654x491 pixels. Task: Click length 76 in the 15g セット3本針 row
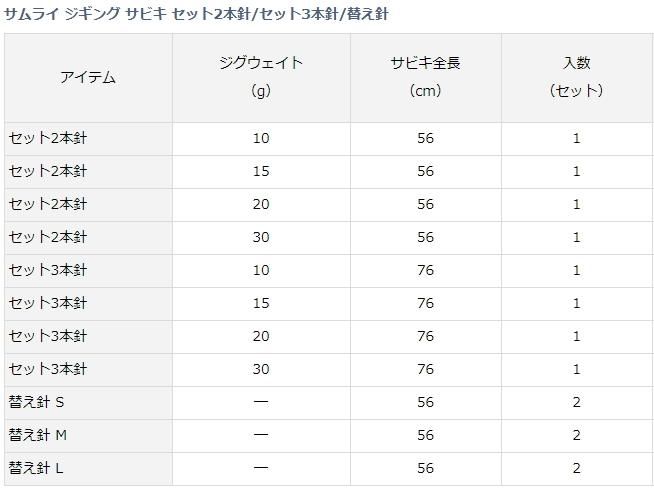click(425, 303)
